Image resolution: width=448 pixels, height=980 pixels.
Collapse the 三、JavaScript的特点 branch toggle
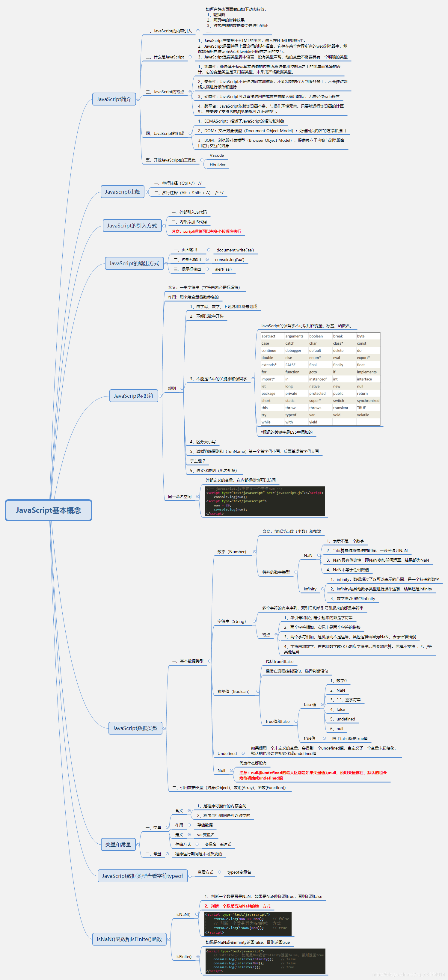point(190,92)
